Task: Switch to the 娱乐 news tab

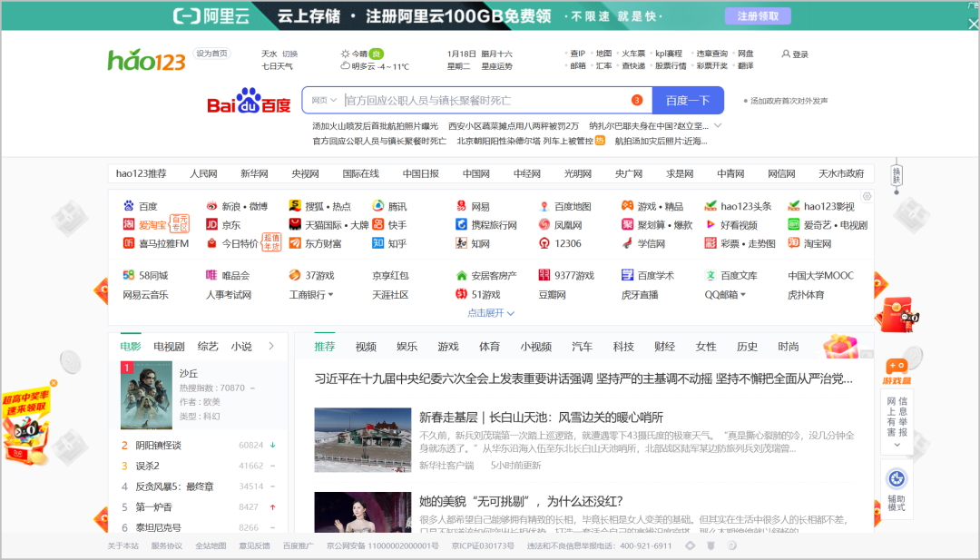Action: click(x=407, y=347)
